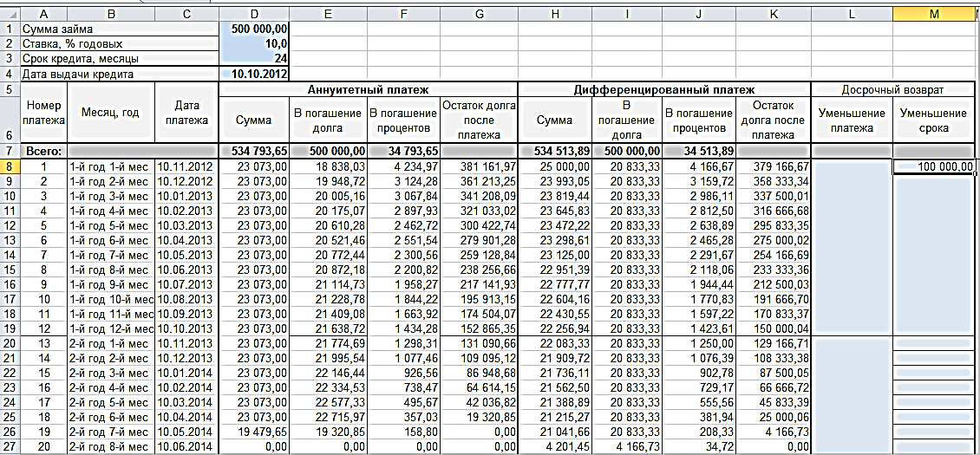
Task: Select the annuity total cell 534 793,65
Action: (254, 151)
